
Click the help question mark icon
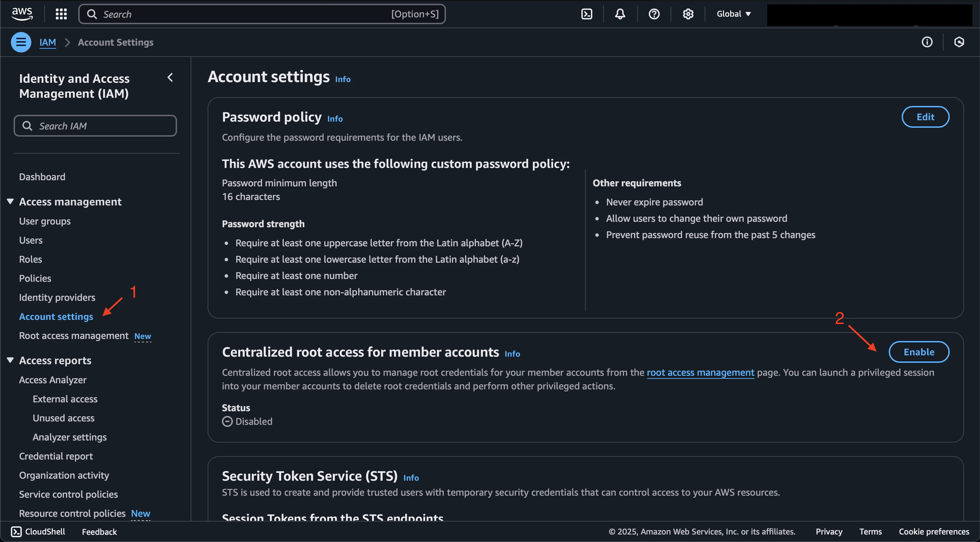pyautogui.click(x=654, y=14)
